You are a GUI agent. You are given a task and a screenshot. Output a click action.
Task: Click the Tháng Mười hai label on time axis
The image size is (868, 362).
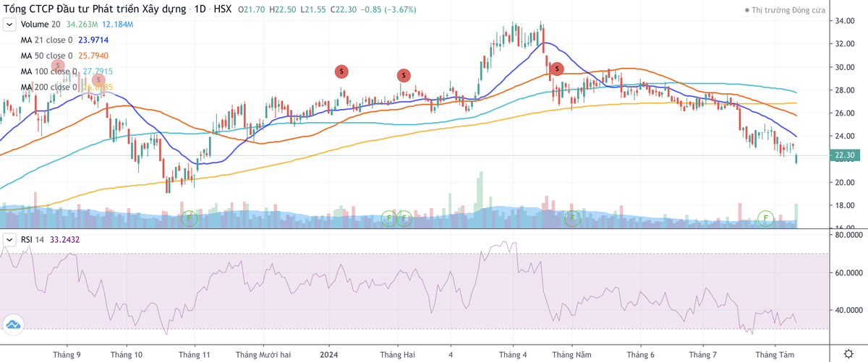(263, 355)
